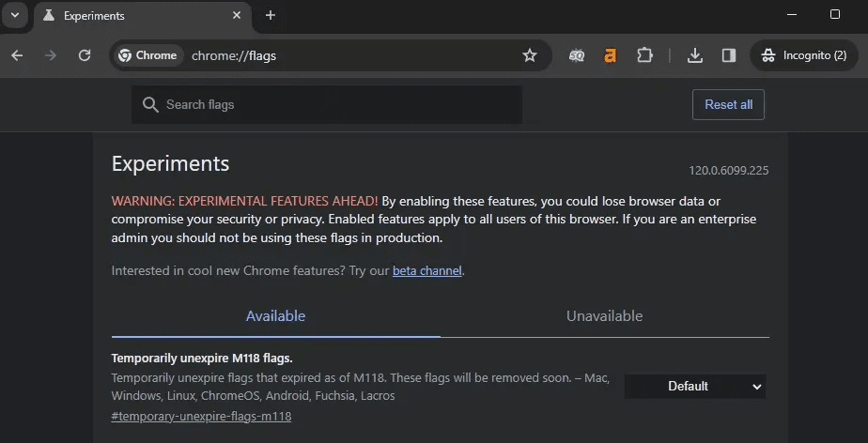868x443 pixels.
Task: Toggle the browser side panel
Action: point(729,55)
